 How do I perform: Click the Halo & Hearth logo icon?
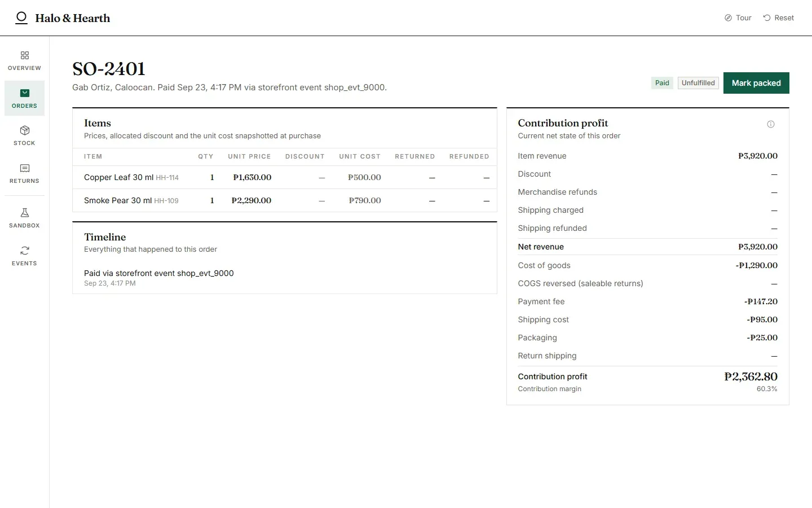[21, 18]
